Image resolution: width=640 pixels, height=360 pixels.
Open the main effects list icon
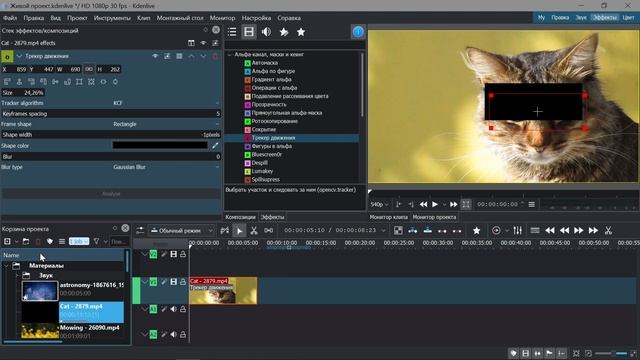pyautogui.click(x=232, y=32)
